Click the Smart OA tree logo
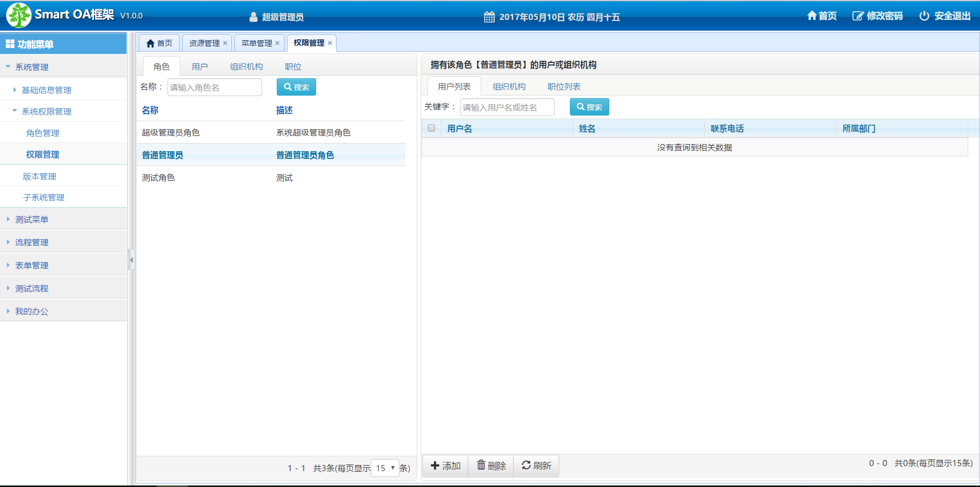 pos(19,15)
